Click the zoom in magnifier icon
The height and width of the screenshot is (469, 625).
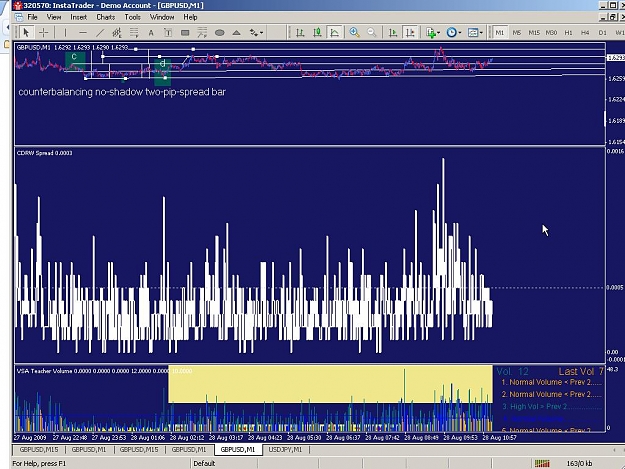click(354, 33)
